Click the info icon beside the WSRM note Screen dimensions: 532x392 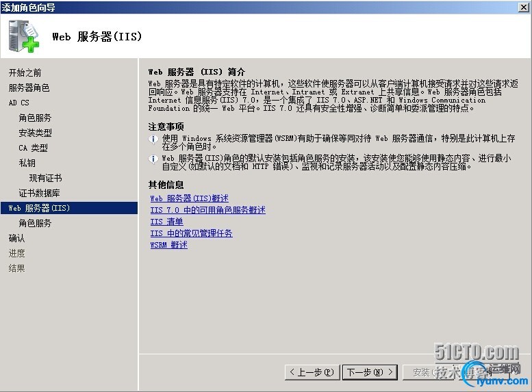coord(153,140)
